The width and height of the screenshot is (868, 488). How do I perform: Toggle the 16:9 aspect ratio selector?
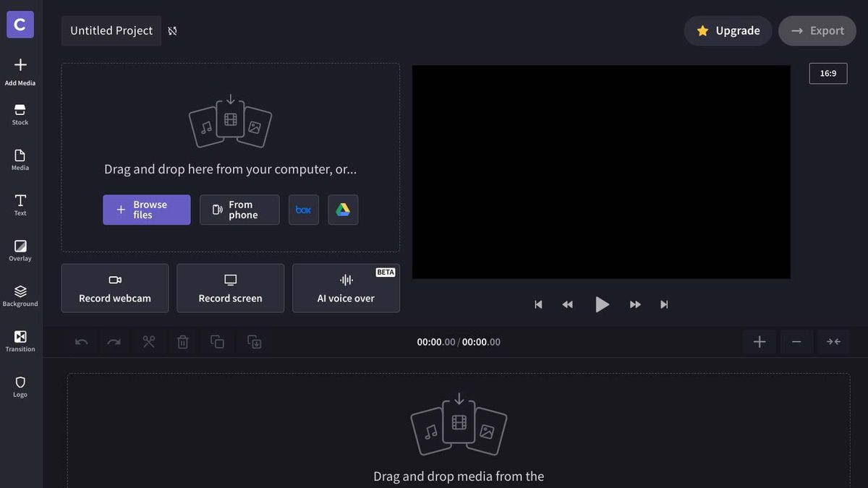[x=827, y=73]
